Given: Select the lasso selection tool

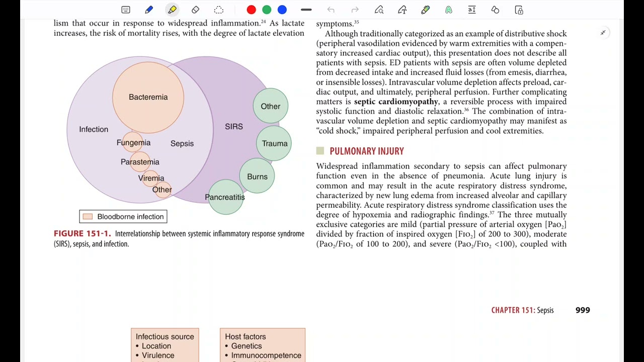Looking at the screenshot, I should click(x=218, y=10).
